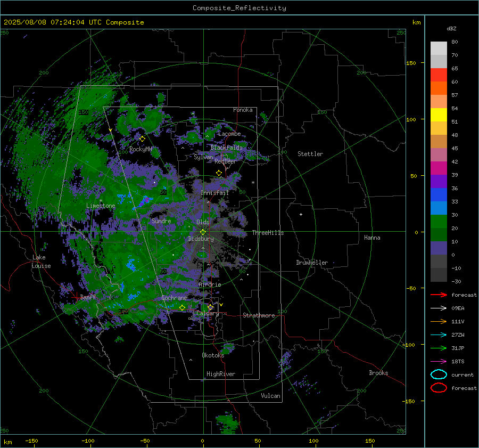Viewport: 479px width, 448px height.
Task: Click yellow diamond marker above Calgary
Action: pyautogui.click(x=210, y=307)
